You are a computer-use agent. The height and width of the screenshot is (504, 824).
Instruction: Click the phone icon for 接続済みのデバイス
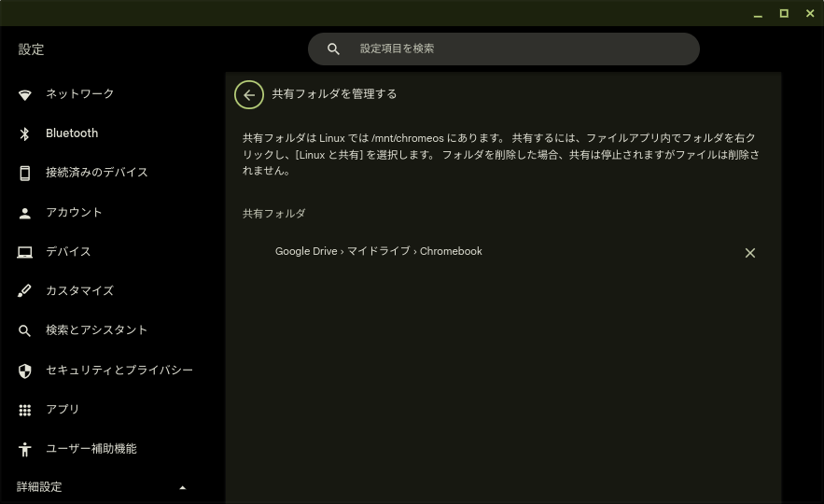pyautogui.click(x=24, y=173)
